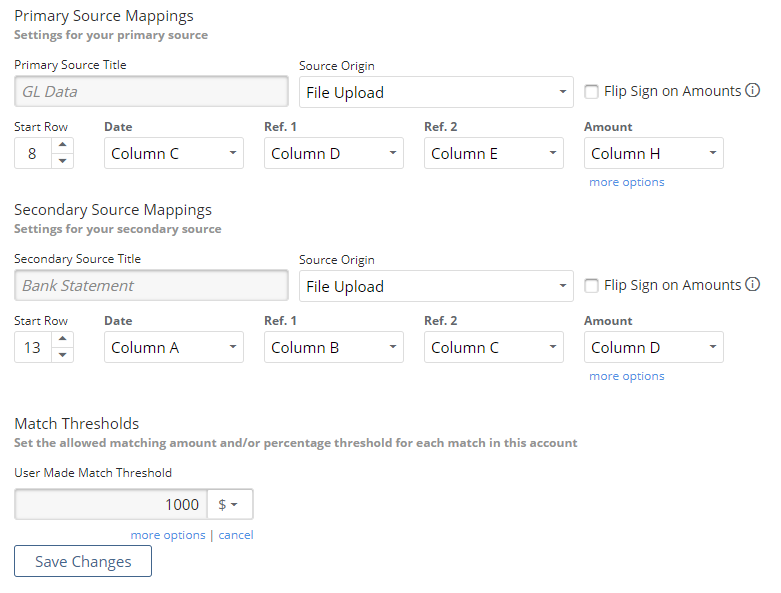Click the Primary Source Title field
The height and width of the screenshot is (593, 781).
click(151, 92)
